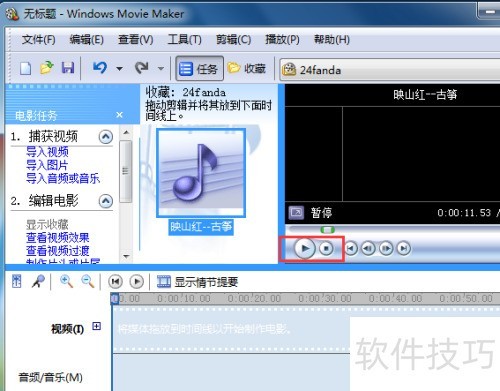500x391 pixels.
Task: Click the 0:00'30.00 mark on the ruler
Action: [x=325, y=298]
